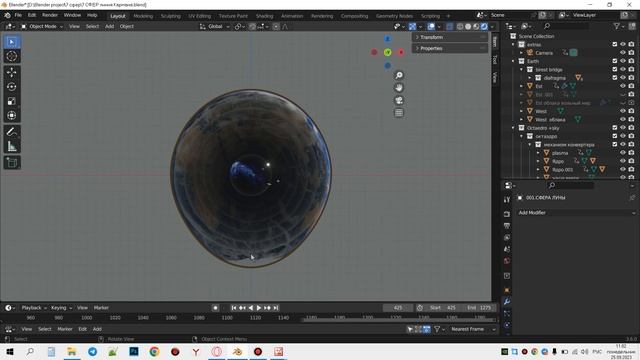Uncheck Earth collection view layer checkbox
Viewport: 640px width, 360px height.
click(x=615, y=61)
